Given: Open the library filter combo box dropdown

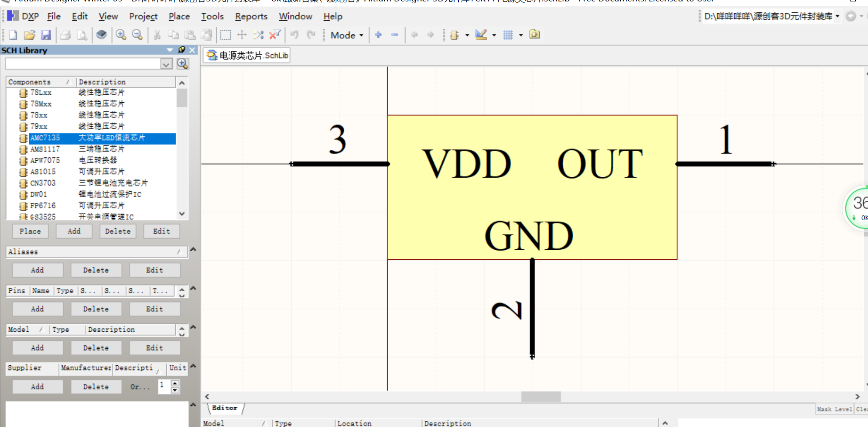Looking at the screenshot, I should [x=166, y=64].
